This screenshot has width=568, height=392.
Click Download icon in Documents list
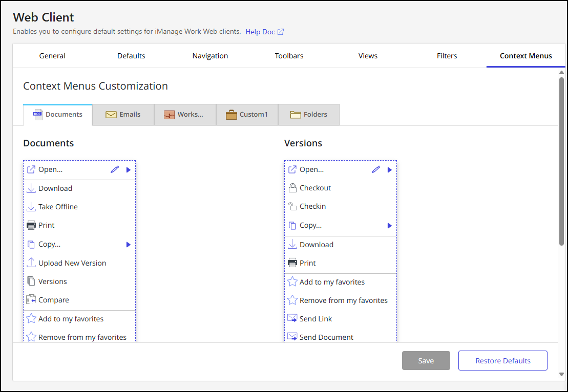pos(31,188)
